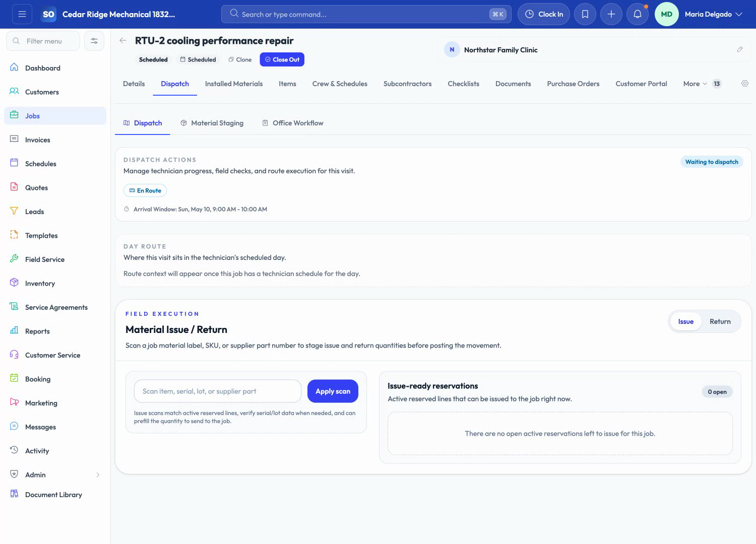Click the Waiting to dispatch badge
The image size is (756, 544).
pos(712,162)
